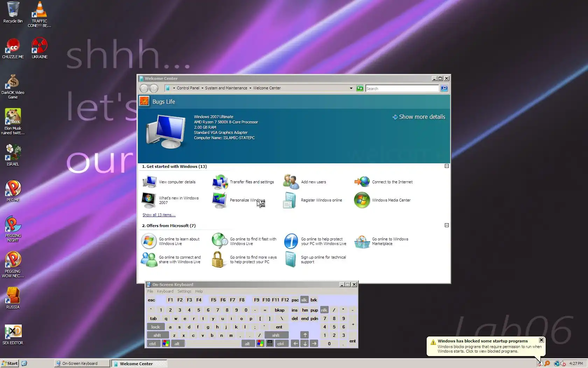Launch Windows Media Center icon
Screen dimensions: 588x368
(362, 200)
